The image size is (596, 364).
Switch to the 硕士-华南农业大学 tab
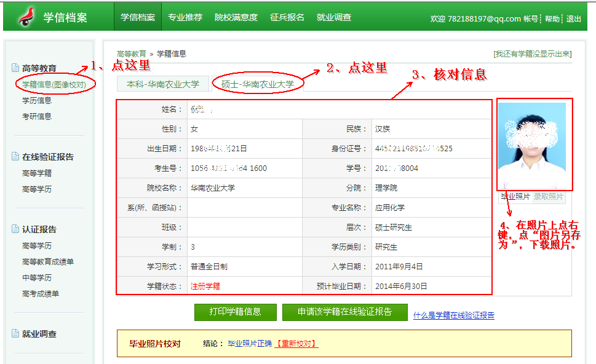pyautogui.click(x=258, y=84)
